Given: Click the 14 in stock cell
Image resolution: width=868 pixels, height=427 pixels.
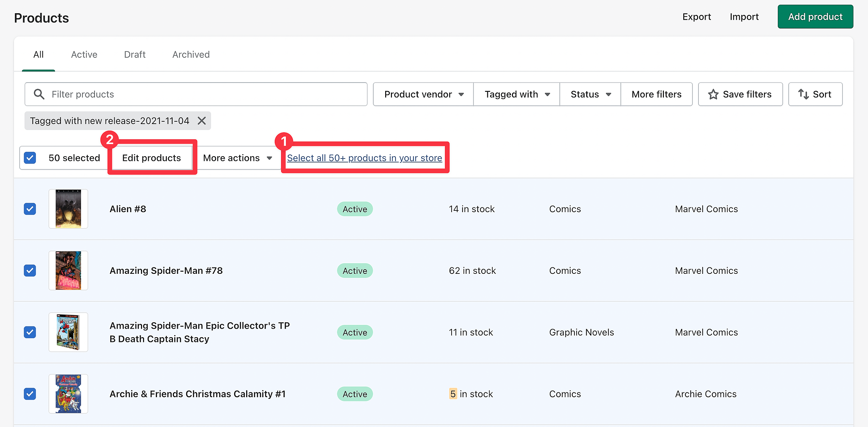Looking at the screenshot, I should click(472, 209).
